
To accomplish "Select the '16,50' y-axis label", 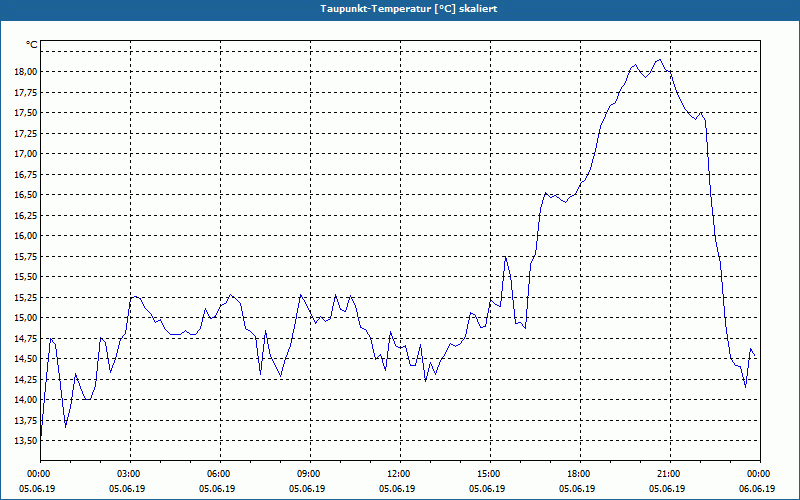I will [27, 195].
